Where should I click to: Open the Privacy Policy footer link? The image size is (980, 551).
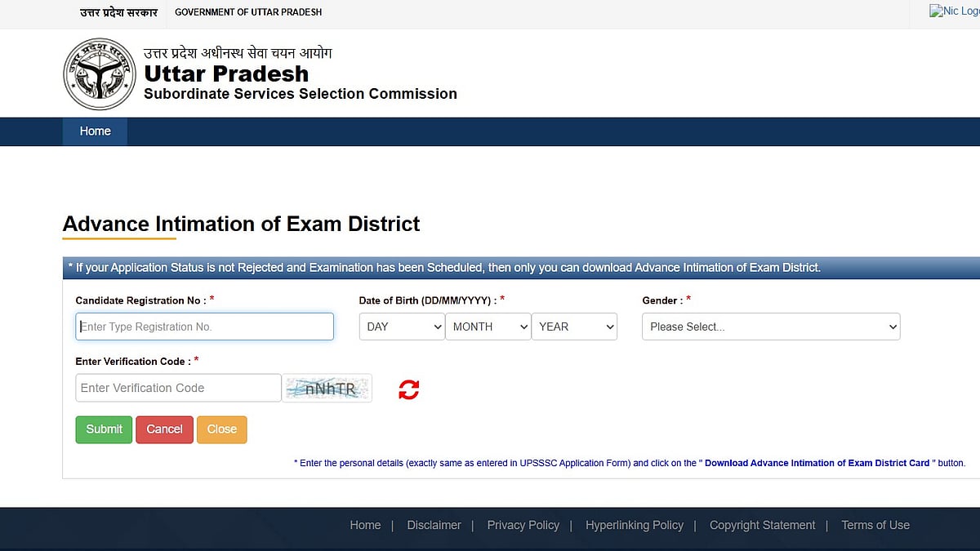pyautogui.click(x=523, y=525)
